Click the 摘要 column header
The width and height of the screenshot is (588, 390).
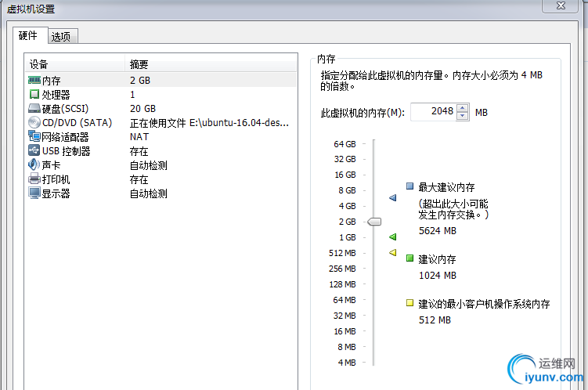click(x=211, y=64)
